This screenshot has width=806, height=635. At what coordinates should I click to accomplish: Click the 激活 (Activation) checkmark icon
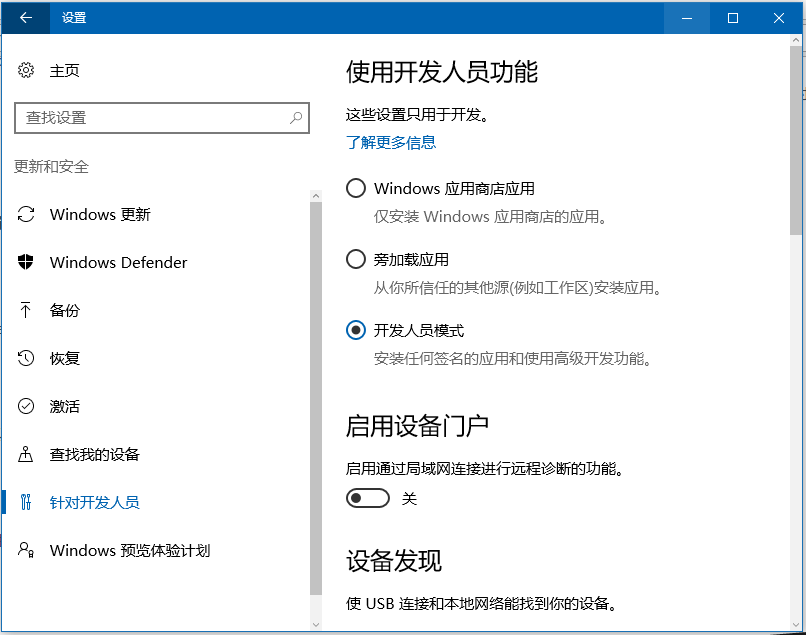[x=25, y=406]
